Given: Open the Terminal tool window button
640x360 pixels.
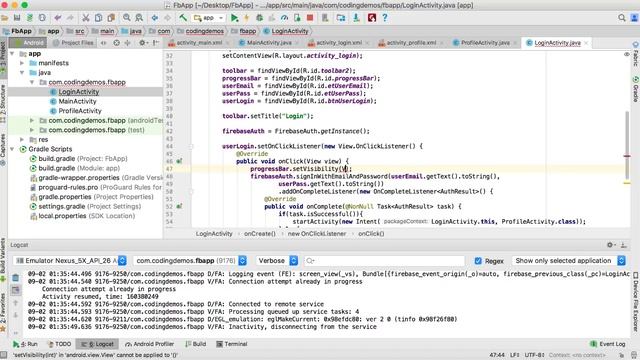Looking at the screenshot, I should (232, 344).
